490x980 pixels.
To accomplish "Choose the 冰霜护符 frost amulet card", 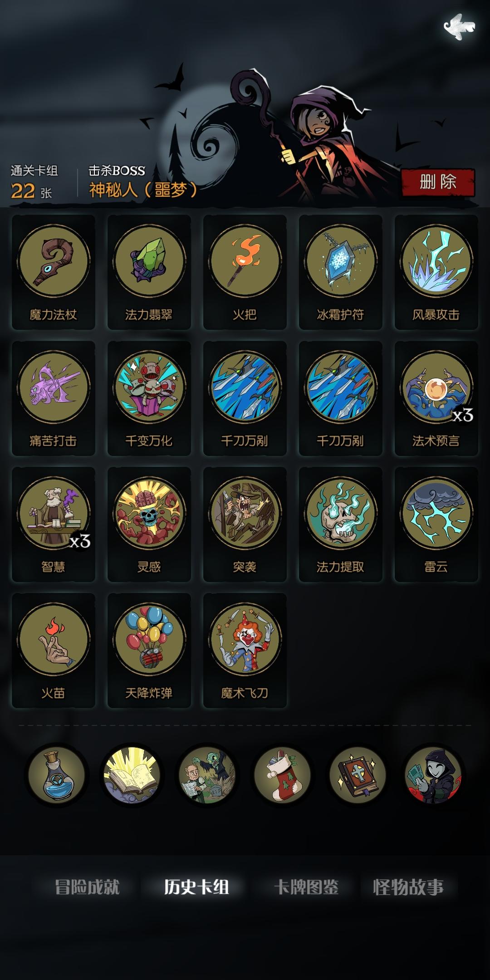I will [x=341, y=272].
